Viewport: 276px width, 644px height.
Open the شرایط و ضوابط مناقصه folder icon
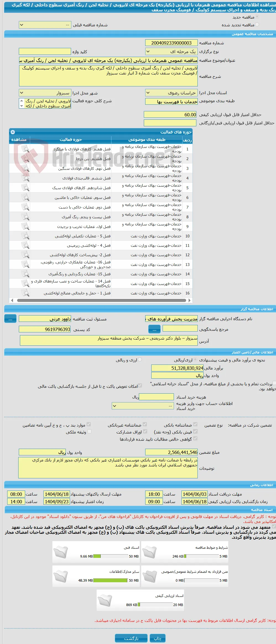click(x=149, y=552)
